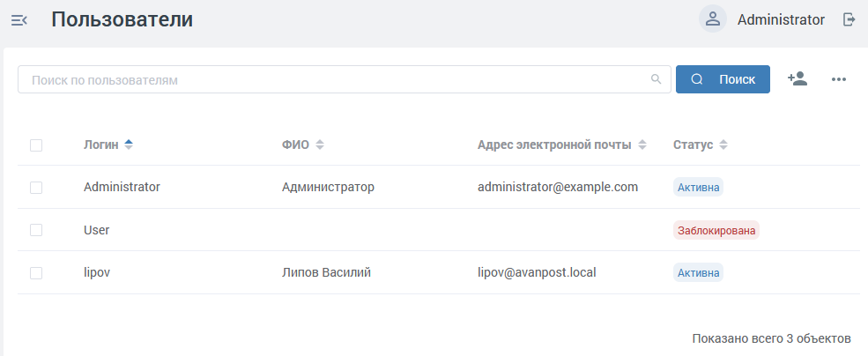Open the three-dots more actions menu
Viewport: 868px width, 356px height.
(839, 79)
